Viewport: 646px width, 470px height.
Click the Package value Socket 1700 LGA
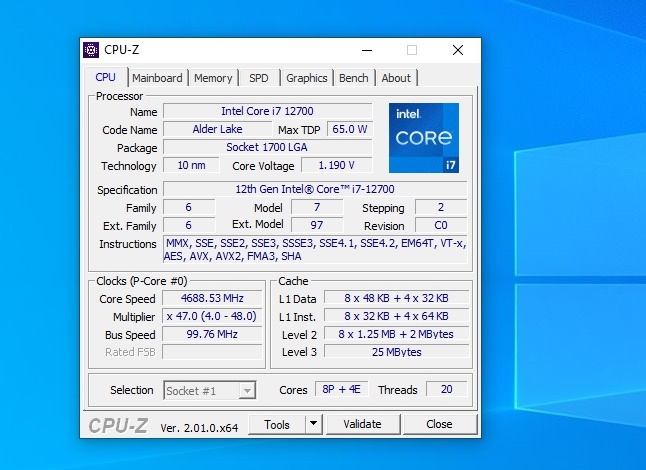pyautogui.click(x=267, y=147)
